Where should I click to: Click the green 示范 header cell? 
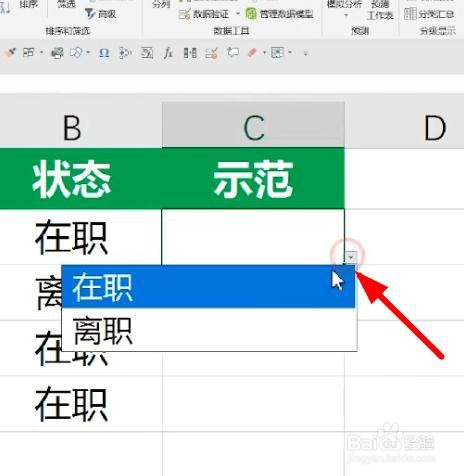point(253,179)
